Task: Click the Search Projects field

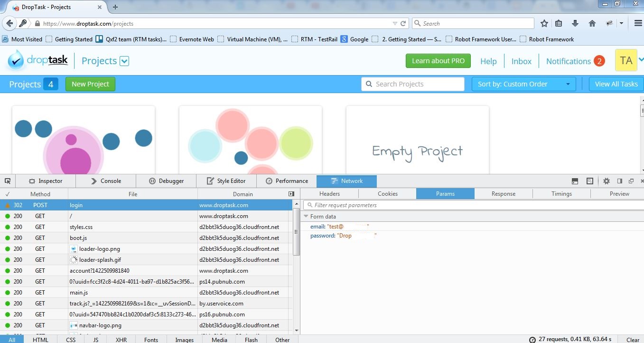Action: coord(413,84)
